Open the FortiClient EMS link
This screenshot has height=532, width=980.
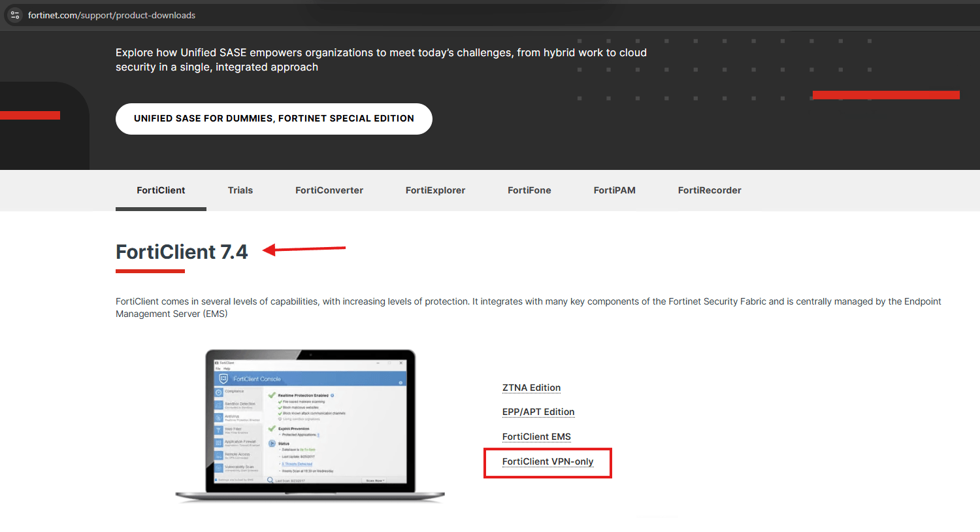coord(536,437)
